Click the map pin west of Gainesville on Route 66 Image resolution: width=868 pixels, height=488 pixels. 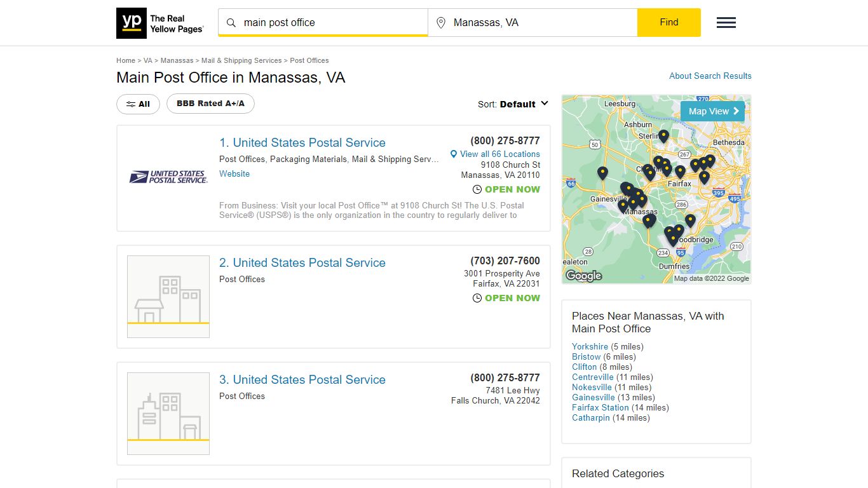[x=602, y=173]
